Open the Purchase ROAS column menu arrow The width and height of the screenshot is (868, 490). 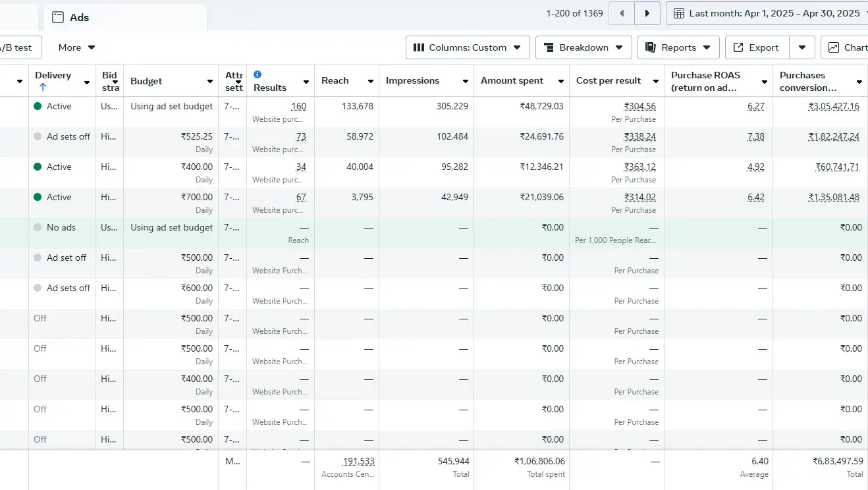(765, 82)
